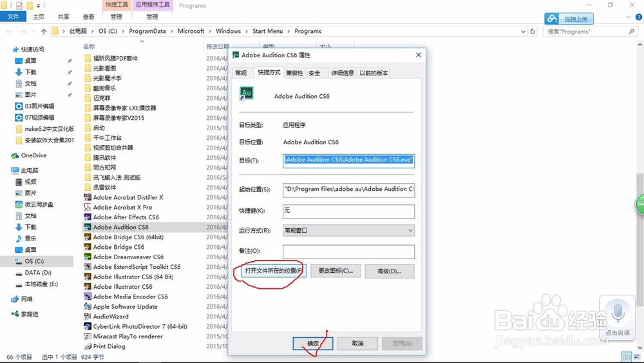Select 微云同步盘 in navigation pane
The height and width of the screenshot is (363, 644).
click(39, 204)
